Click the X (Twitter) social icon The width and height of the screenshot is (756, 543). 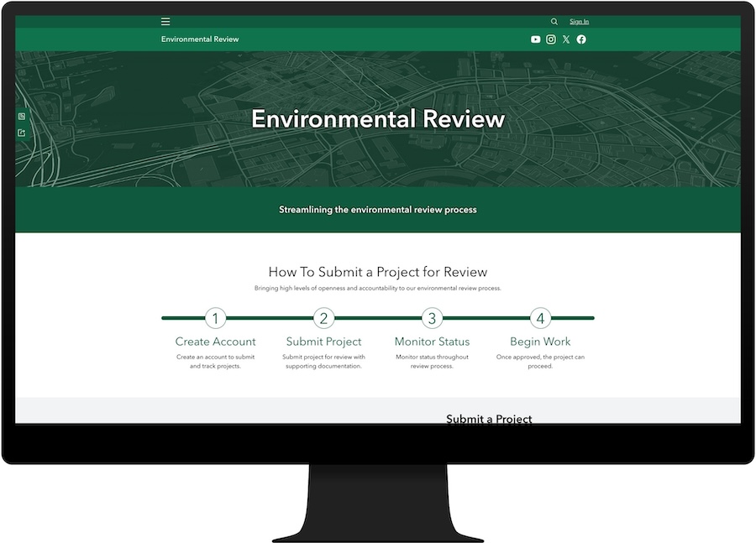pos(566,39)
